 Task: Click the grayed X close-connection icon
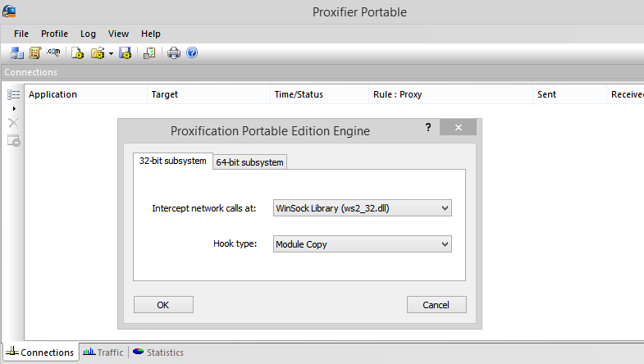14,123
